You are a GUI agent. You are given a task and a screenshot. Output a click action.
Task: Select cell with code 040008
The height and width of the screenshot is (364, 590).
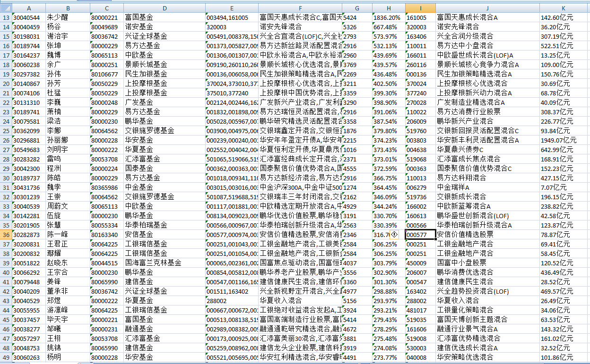(420, 357)
